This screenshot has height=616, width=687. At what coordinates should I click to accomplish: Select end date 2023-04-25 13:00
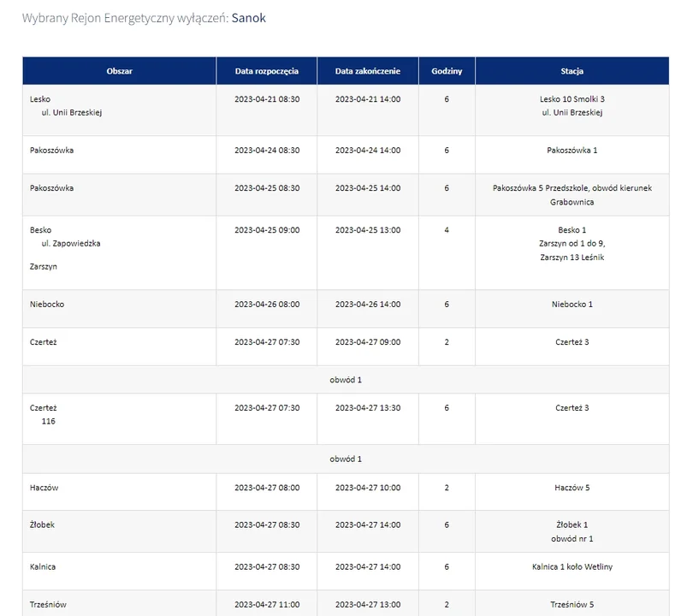coord(368,230)
